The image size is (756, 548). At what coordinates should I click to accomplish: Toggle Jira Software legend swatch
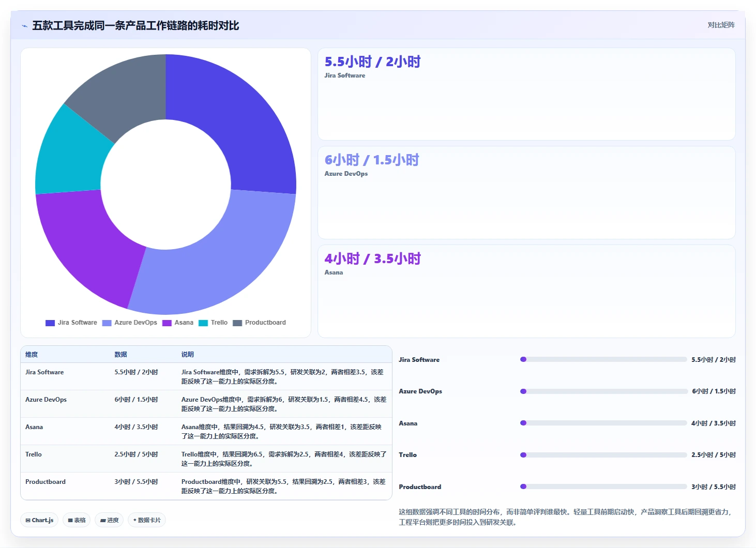[x=50, y=323]
